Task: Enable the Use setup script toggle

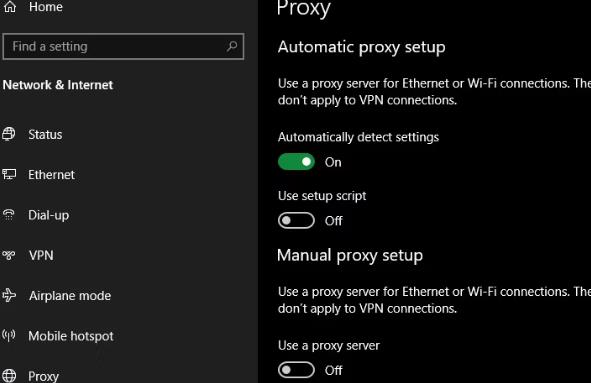Action: [296, 221]
